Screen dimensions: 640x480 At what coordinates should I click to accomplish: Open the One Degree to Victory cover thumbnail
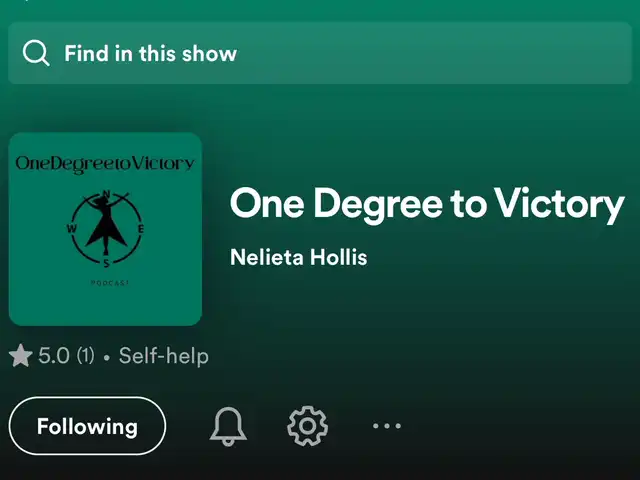[x=105, y=229]
